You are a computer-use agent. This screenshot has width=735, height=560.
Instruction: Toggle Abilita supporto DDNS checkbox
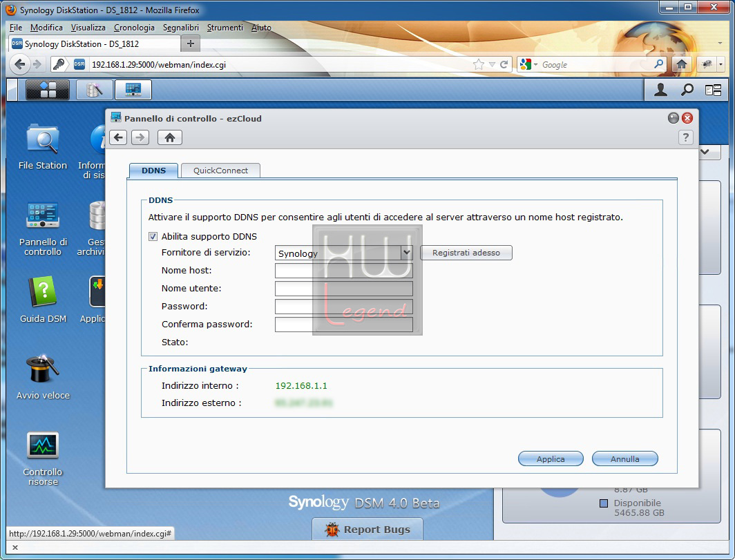[153, 237]
